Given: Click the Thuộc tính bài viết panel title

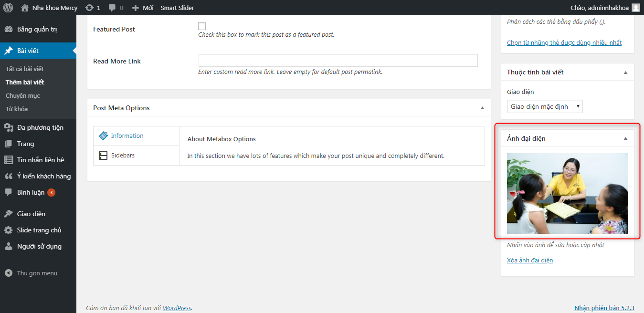Looking at the screenshot, I should (535, 73).
